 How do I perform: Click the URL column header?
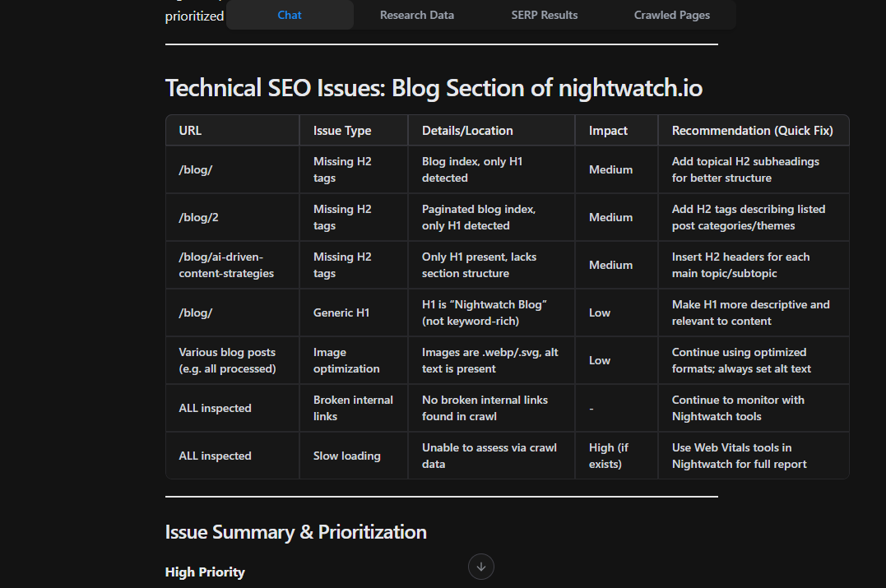click(x=189, y=130)
